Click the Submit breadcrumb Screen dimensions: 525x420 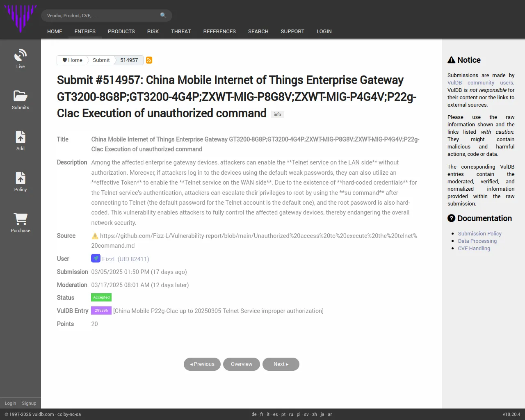(x=101, y=60)
